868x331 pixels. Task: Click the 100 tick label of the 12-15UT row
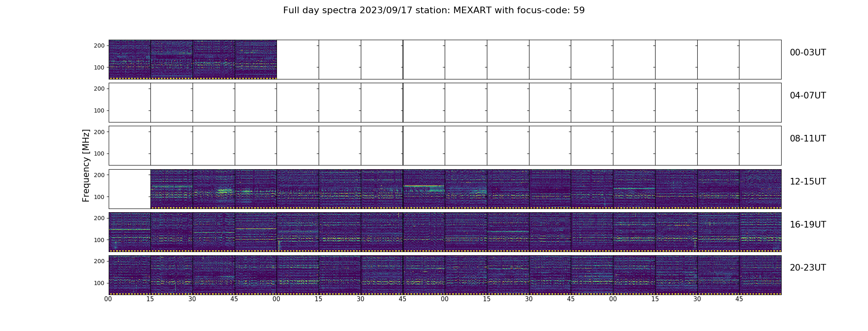pyautogui.click(x=99, y=197)
